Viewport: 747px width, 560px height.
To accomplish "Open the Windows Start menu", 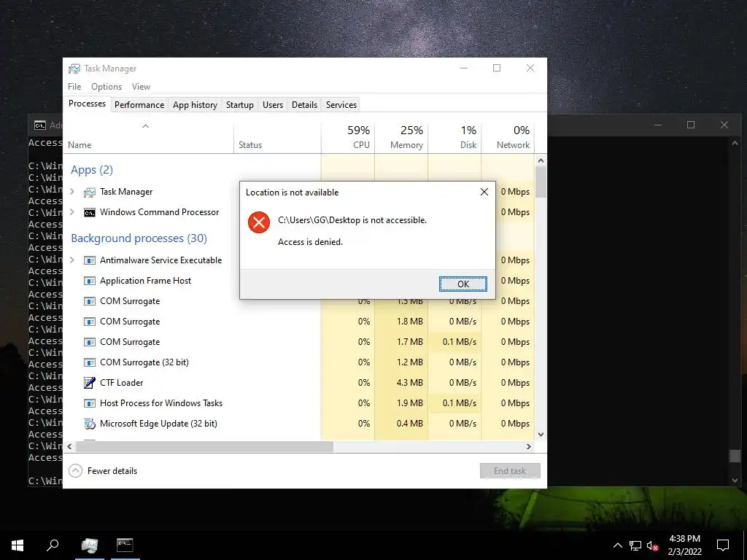I will point(18,545).
